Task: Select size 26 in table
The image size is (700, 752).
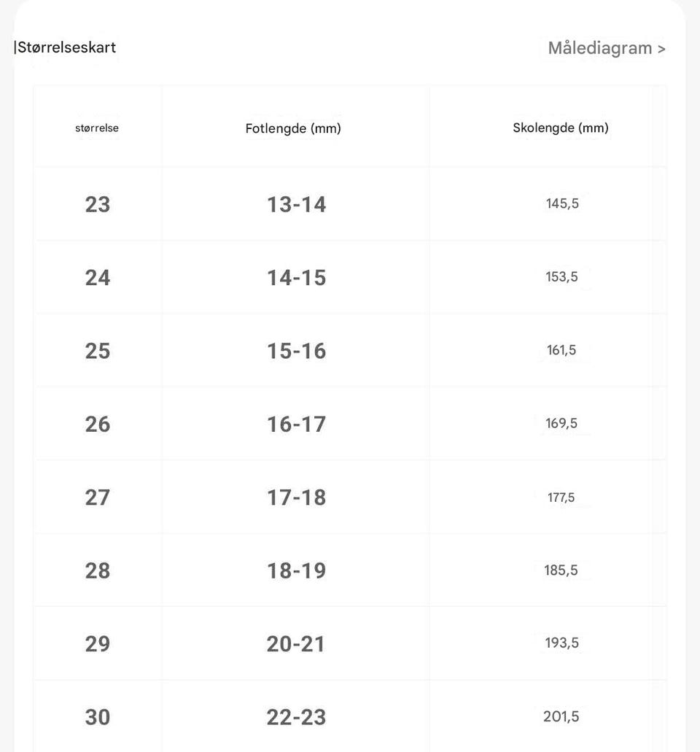Action: pyautogui.click(x=97, y=424)
